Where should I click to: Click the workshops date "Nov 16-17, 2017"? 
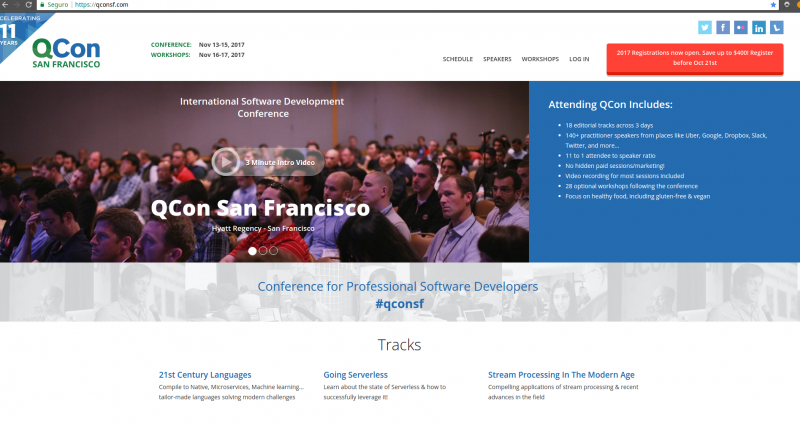221,55
